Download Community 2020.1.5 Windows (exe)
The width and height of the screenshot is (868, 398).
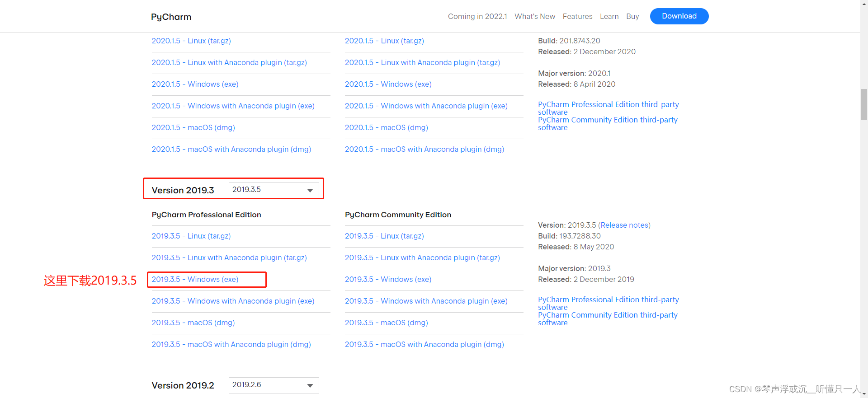tap(388, 84)
